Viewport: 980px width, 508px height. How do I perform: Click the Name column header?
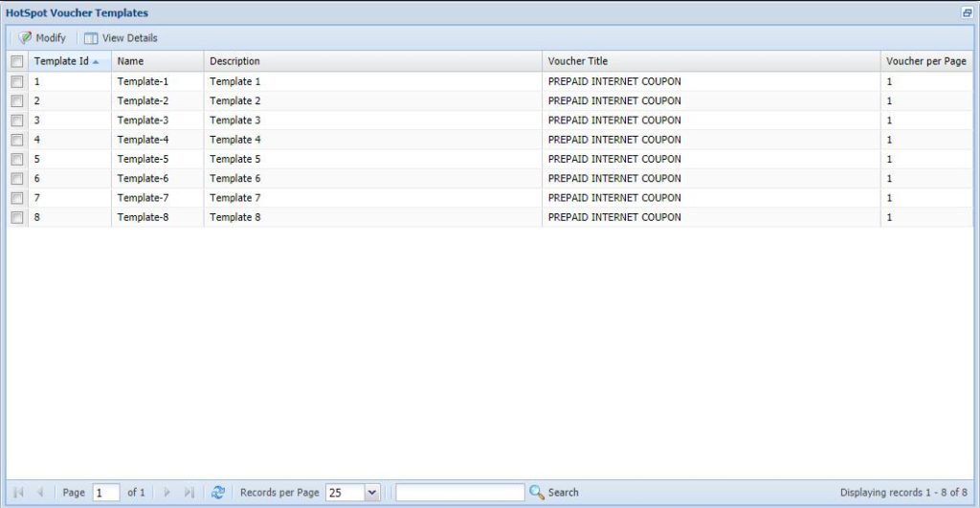point(130,61)
